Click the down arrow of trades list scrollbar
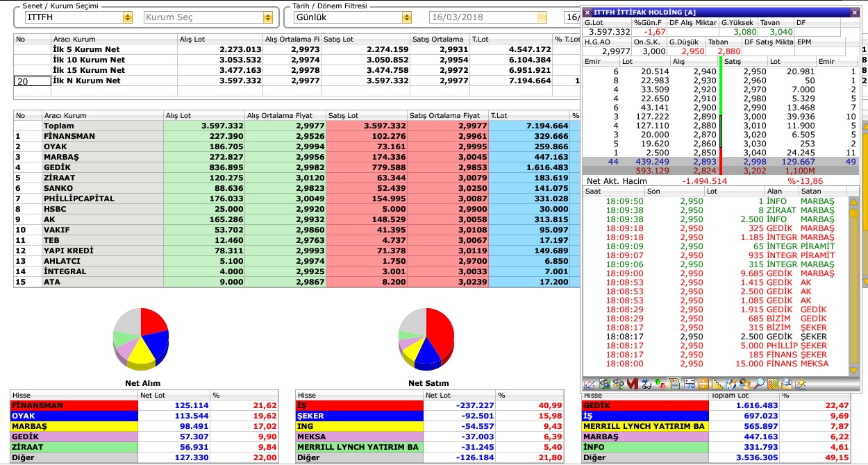 tap(854, 371)
